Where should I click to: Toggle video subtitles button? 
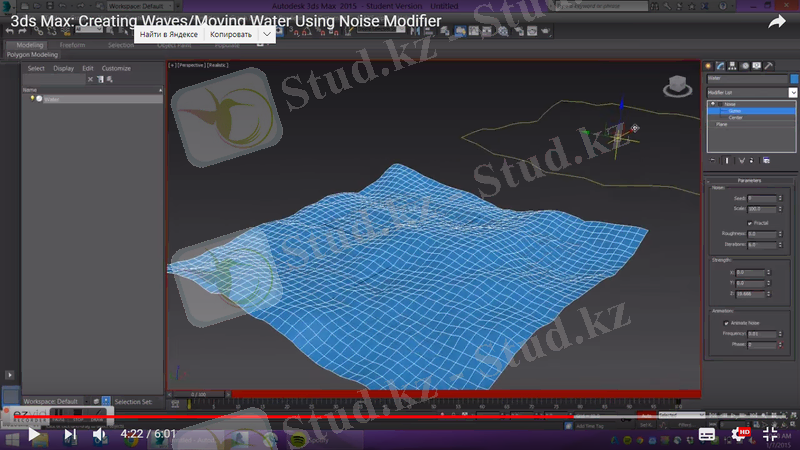(x=707, y=435)
